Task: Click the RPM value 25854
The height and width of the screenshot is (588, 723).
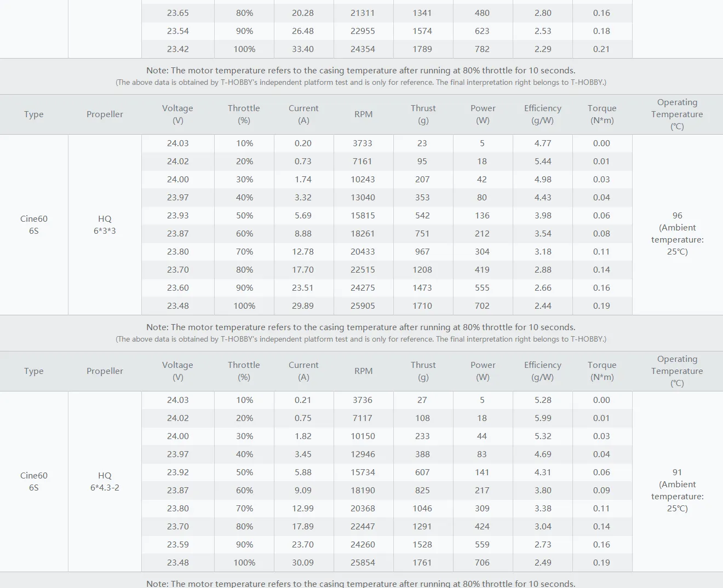Action: tap(363, 562)
